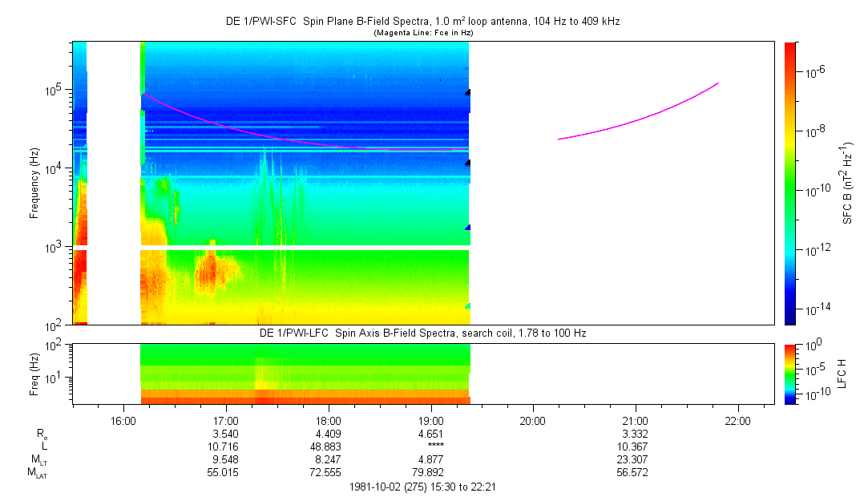Screen dimensions: 868x497
Task: Click the blue triangle marker above 10^3 Hz
Action: tap(467, 228)
